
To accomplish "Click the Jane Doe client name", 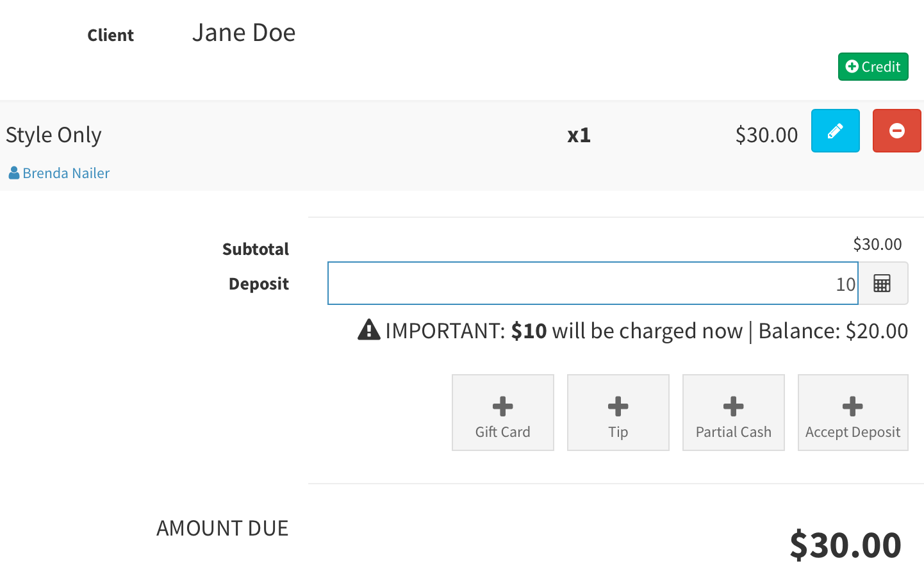I will [x=243, y=33].
